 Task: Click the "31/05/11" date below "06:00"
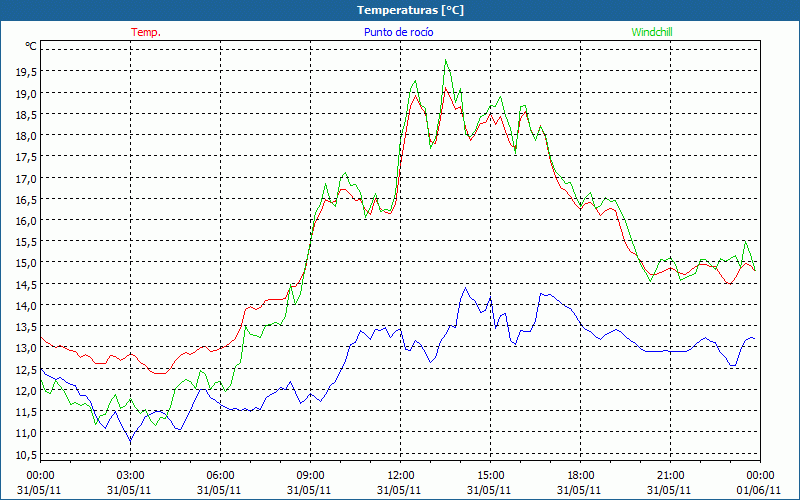[219, 490]
